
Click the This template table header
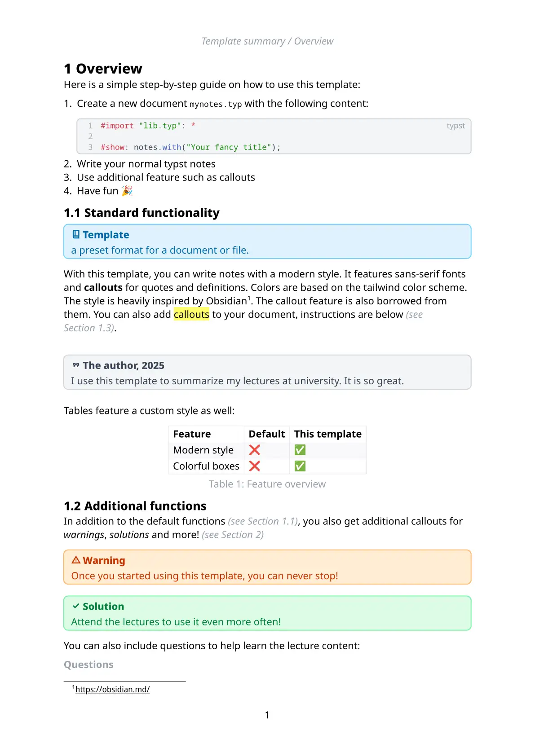[x=327, y=434]
